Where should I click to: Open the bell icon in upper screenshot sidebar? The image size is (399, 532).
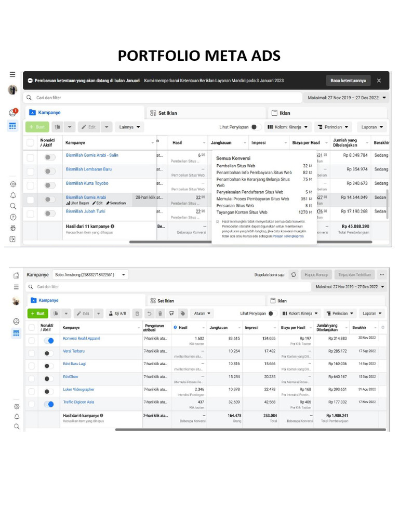click(13, 195)
